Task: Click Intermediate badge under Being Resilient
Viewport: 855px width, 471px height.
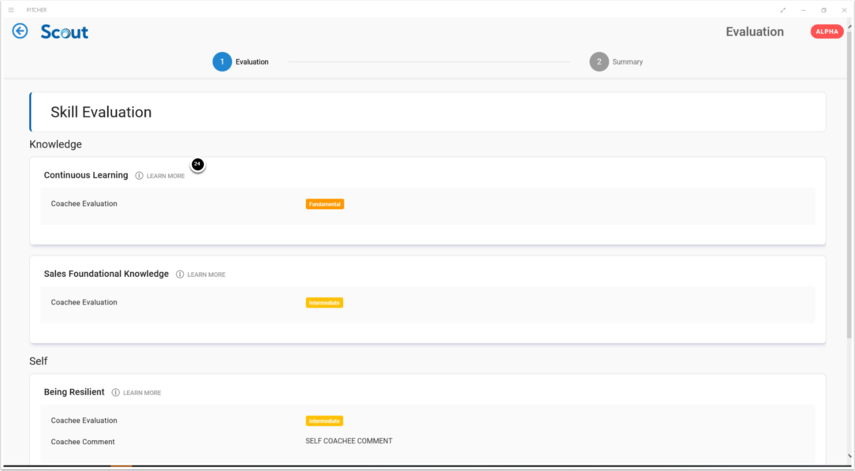Action: coord(325,421)
